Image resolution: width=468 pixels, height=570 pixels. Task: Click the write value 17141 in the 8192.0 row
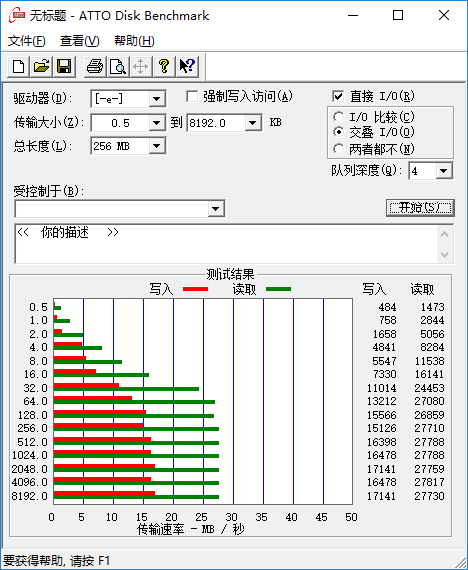pos(381,496)
